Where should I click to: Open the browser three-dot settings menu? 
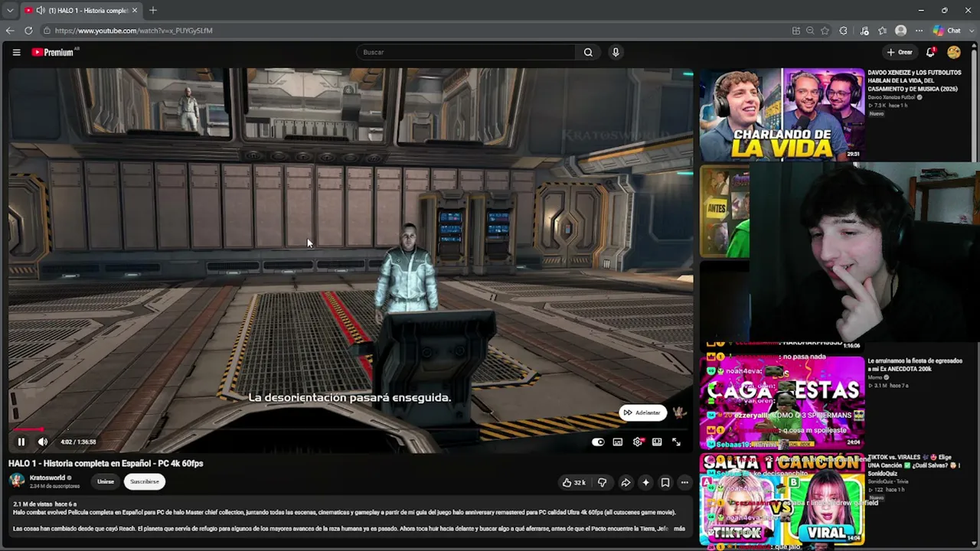(919, 31)
